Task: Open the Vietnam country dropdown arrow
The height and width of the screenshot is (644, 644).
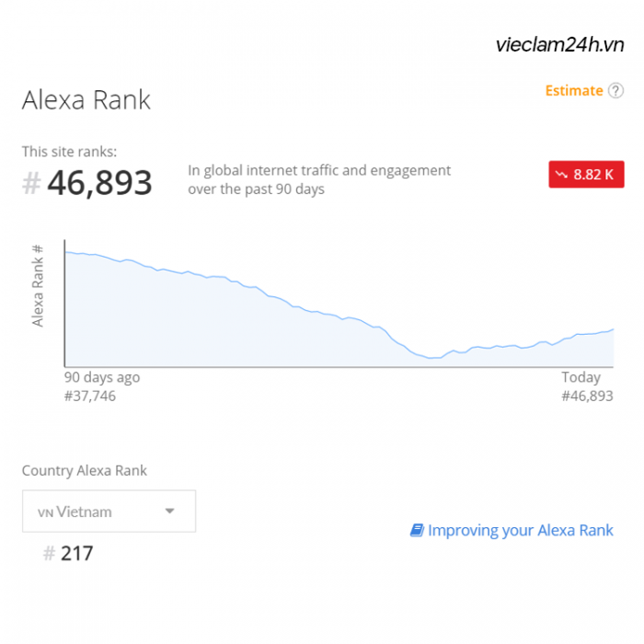Action: [x=169, y=511]
